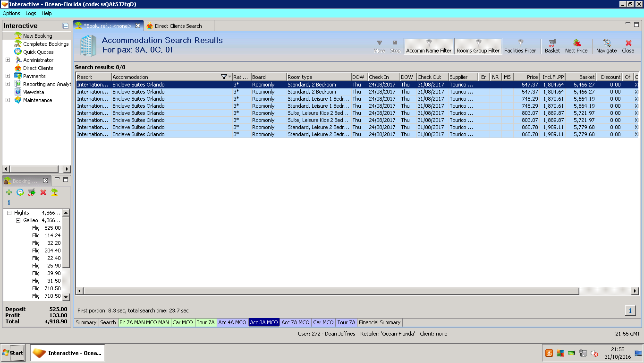644x363 pixels.
Task: Click the greyed More arrow in the toolbar
Action: click(x=379, y=46)
